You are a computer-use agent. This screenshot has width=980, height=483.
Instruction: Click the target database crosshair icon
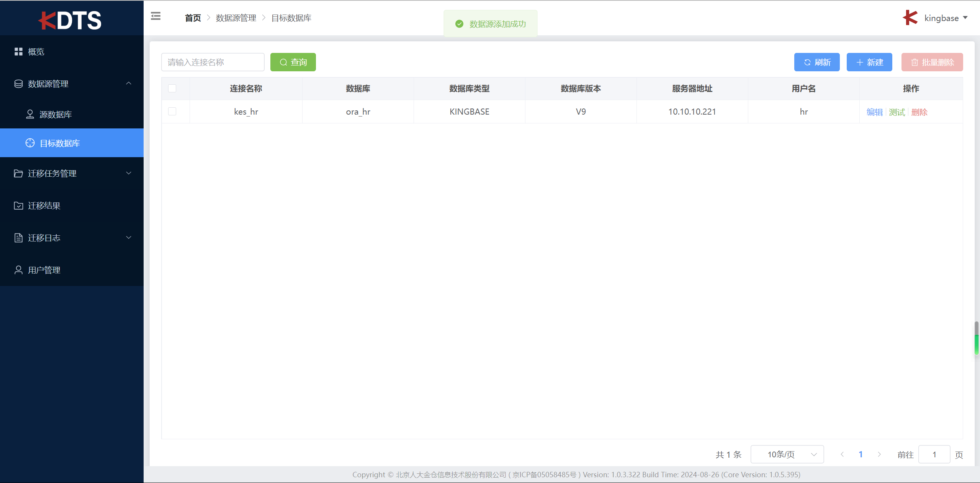(30, 143)
